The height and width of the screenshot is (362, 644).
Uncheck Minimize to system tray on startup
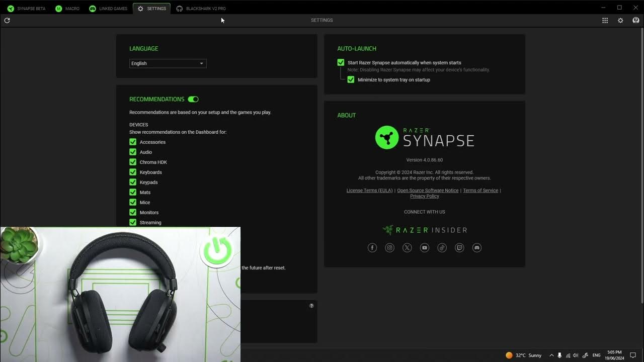click(x=351, y=79)
